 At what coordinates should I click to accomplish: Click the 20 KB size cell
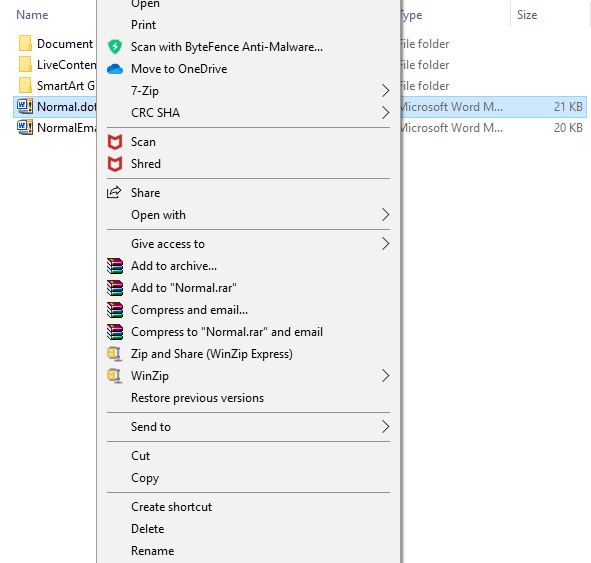pyautogui.click(x=568, y=128)
